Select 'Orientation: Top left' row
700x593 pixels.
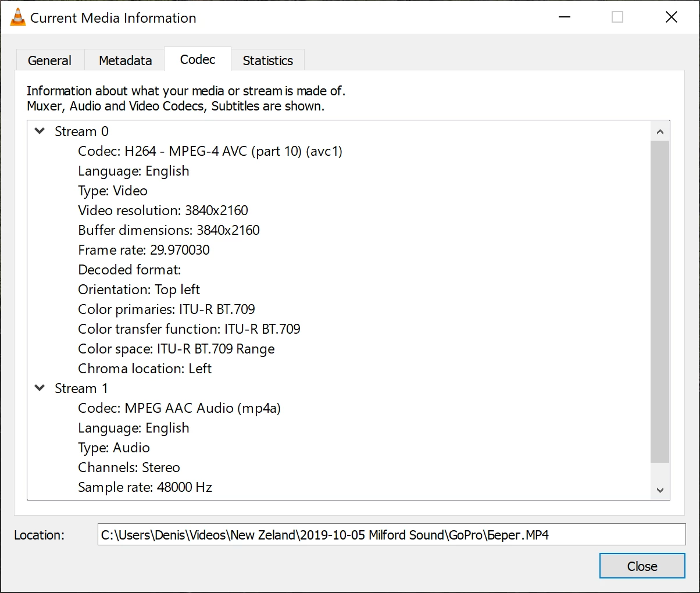pos(139,290)
